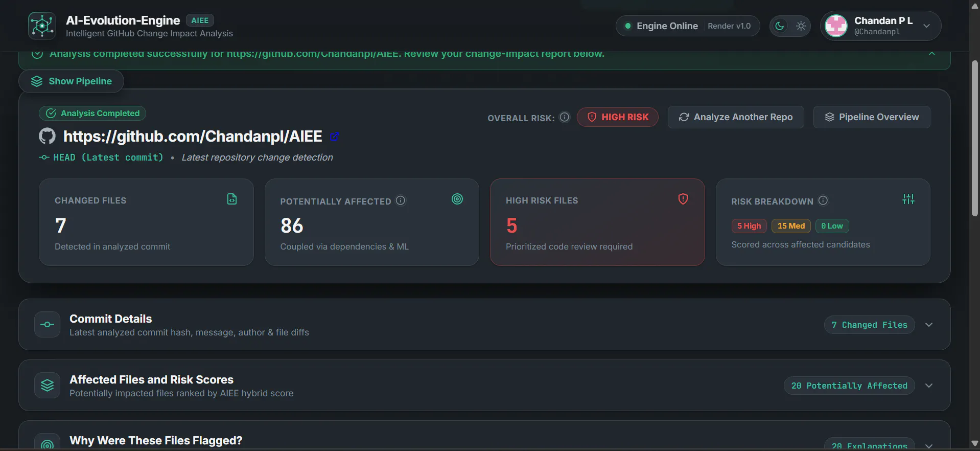Click the Chandan P L avatar

pos(836,26)
